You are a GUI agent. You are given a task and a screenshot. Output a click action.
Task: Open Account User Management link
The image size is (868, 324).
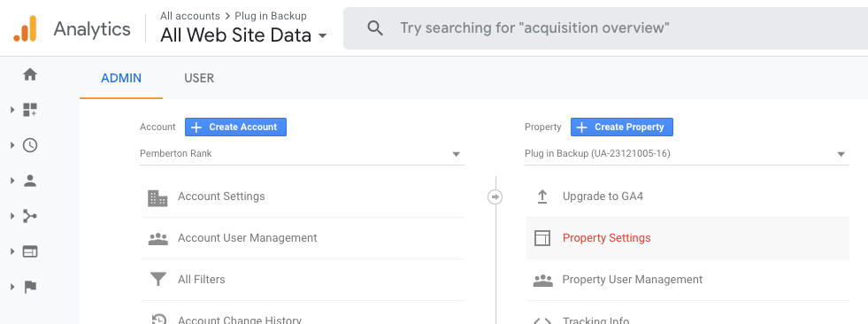pyautogui.click(x=248, y=238)
